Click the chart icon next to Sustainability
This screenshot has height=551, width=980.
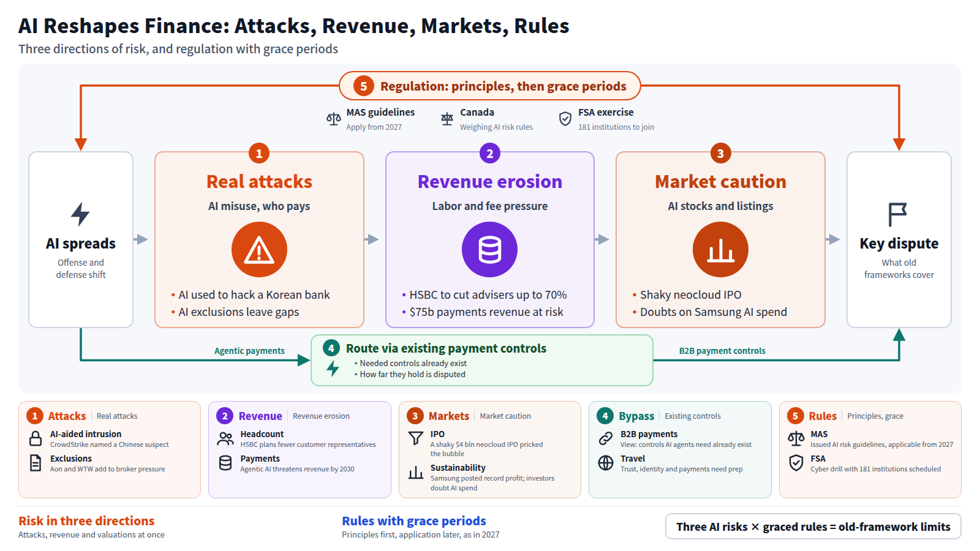(416, 472)
